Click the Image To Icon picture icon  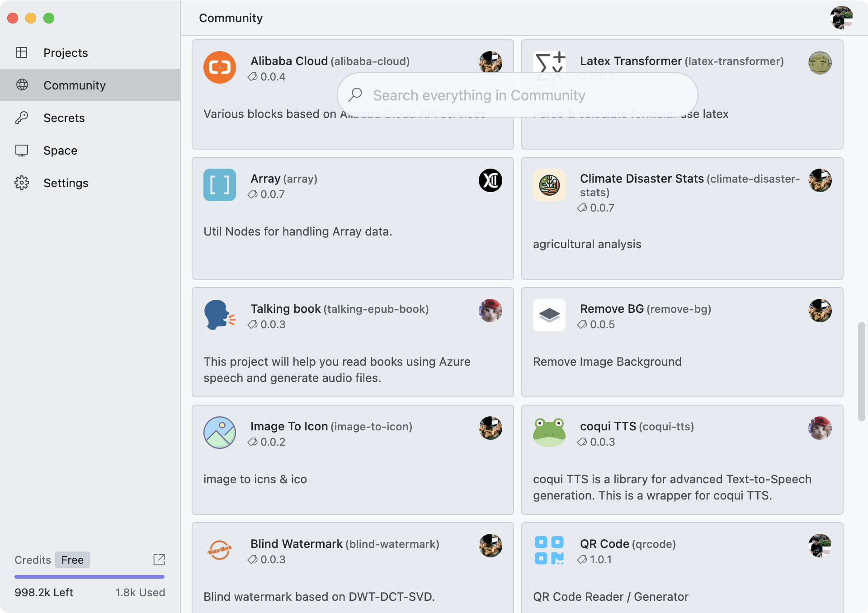pyautogui.click(x=219, y=433)
